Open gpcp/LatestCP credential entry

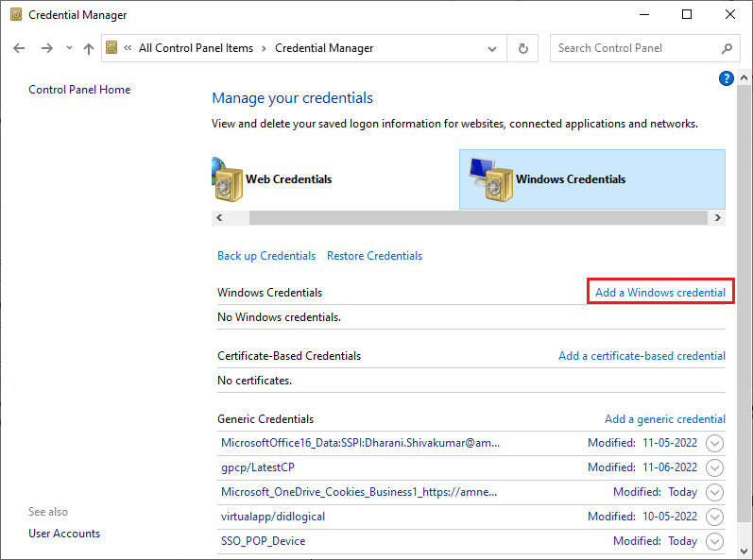257,467
